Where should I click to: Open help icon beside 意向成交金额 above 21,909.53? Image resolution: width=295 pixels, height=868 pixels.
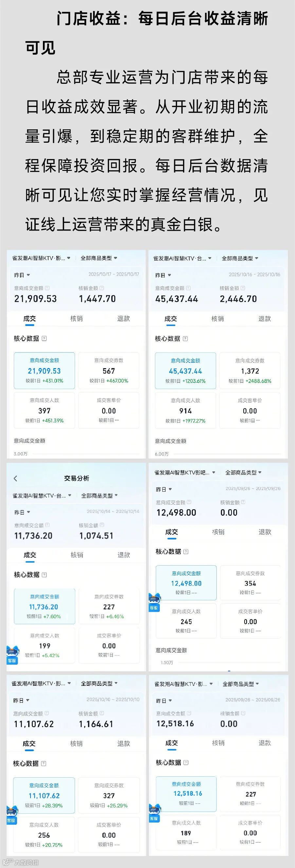pos(47,288)
